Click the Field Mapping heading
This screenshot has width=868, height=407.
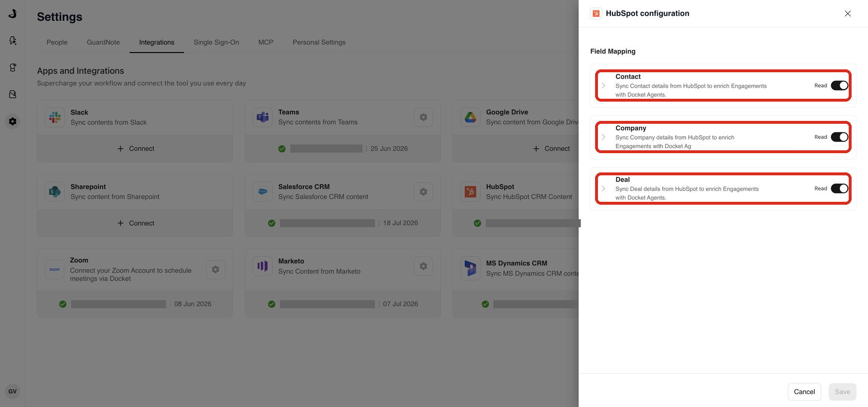(613, 52)
